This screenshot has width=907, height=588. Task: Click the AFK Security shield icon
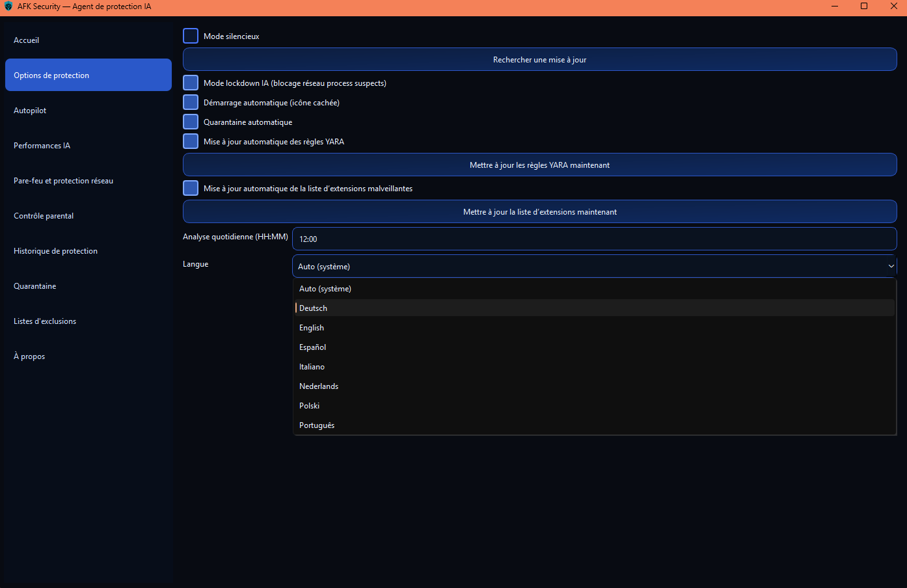pos(8,7)
